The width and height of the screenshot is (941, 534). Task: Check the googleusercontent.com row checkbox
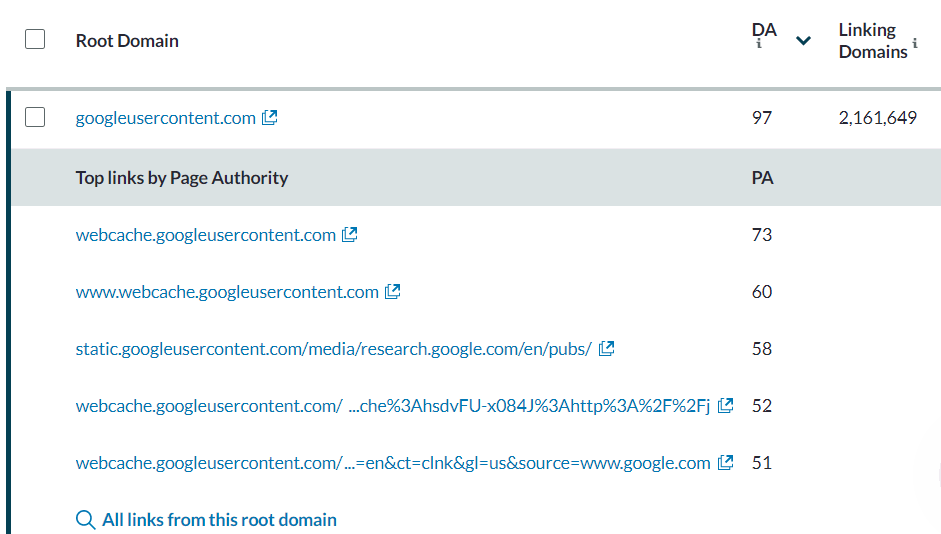[35, 118]
